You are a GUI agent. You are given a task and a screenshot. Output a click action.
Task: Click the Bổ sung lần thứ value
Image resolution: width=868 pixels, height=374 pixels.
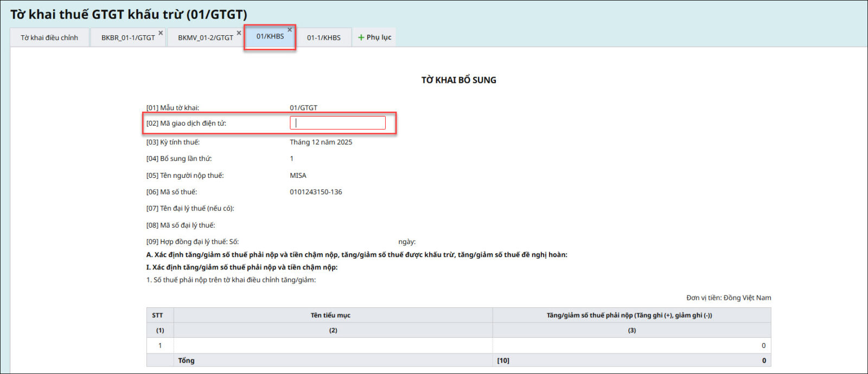(x=291, y=159)
